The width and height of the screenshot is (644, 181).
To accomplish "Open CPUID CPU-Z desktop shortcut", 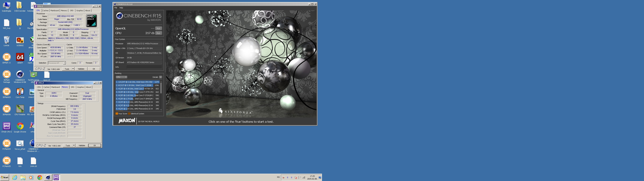I will coord(7,128).
